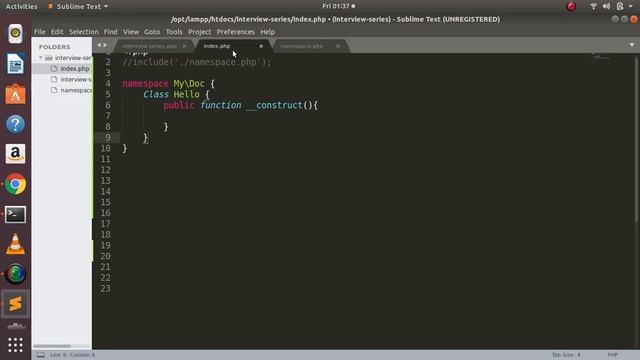Collapse the interview-series folder
640x360 pixels.
[x=41, y=58]
